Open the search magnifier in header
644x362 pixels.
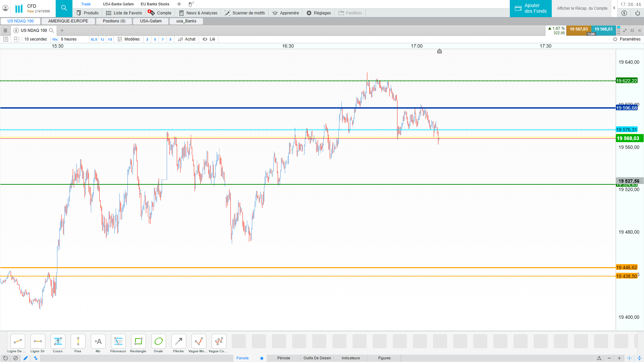click(64, 8)
